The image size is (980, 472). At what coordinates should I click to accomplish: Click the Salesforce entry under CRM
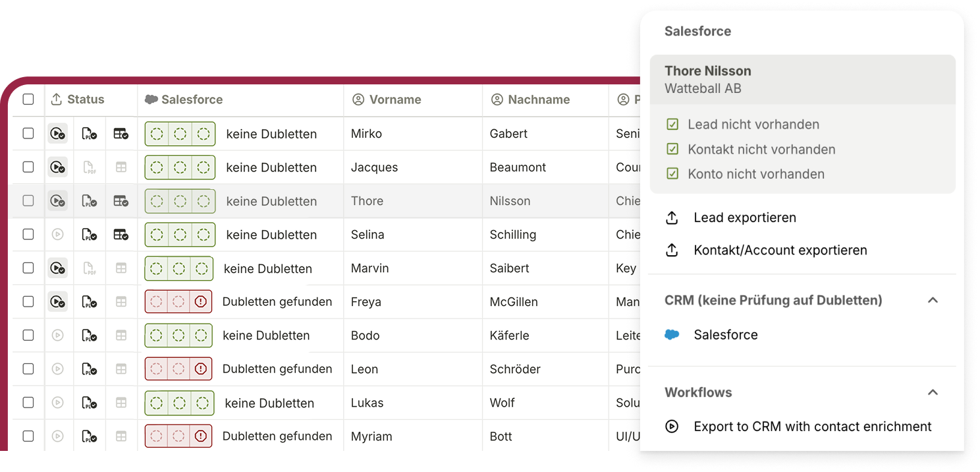(x=725, y=335)
